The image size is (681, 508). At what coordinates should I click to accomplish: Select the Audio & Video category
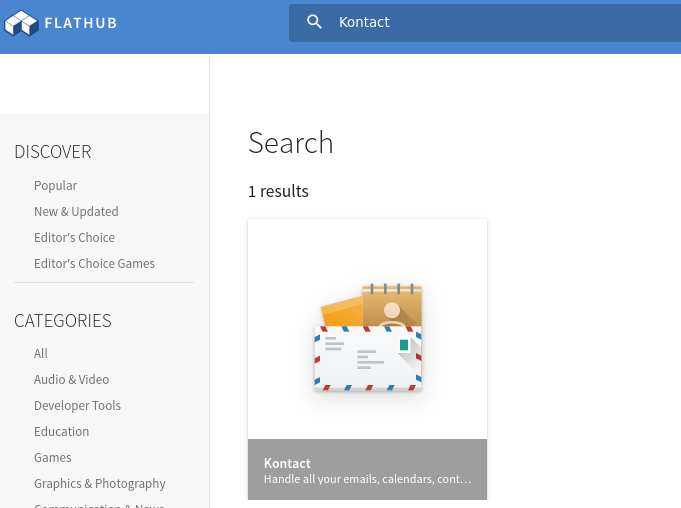71,379
